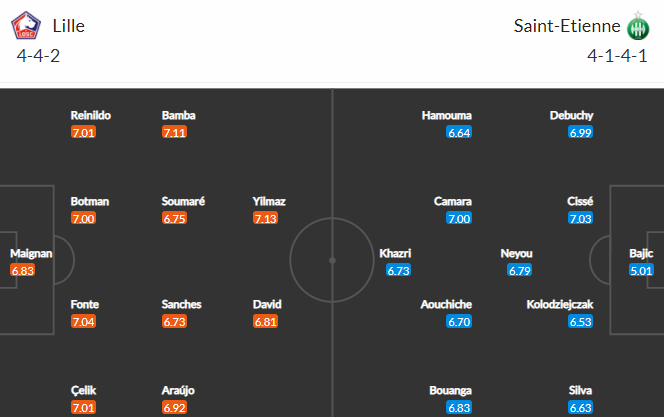Click Yilmaz's 7.13 rating badge
Image resolution: width=664 pixels, height=417 pixels.
pos(265,218)
